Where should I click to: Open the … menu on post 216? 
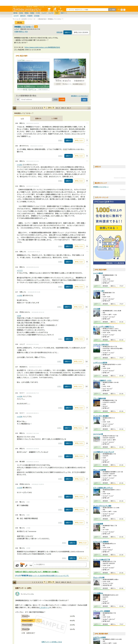87,267
